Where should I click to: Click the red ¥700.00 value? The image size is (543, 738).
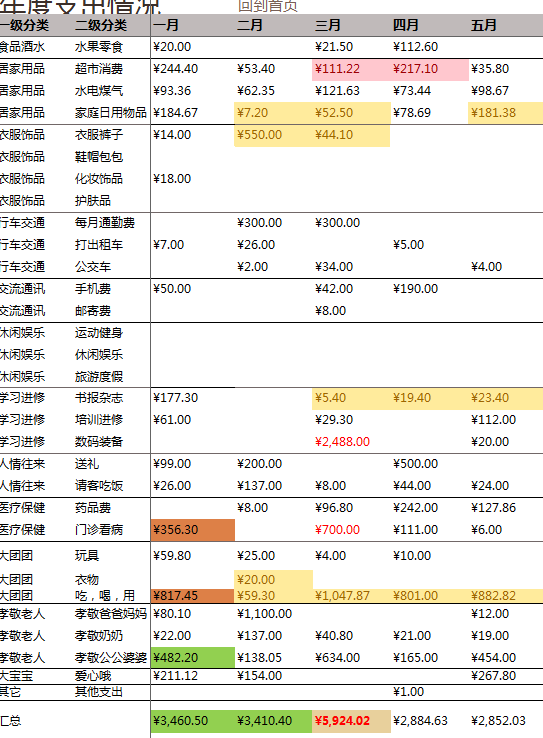tap(337, 530)
